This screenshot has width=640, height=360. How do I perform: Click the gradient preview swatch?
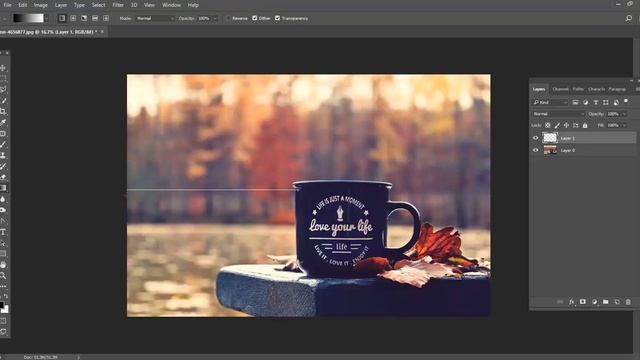click(x=28, y=18)
